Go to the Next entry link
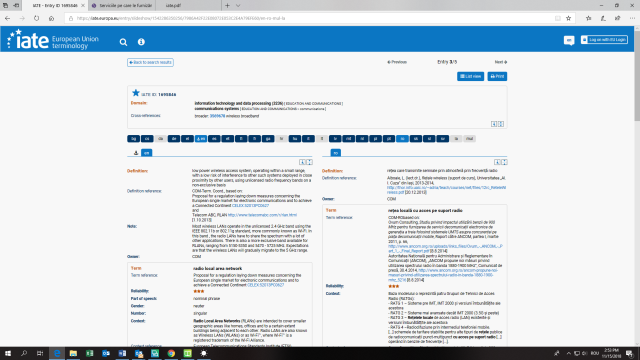The height and width of the screenshot is (360, 640). (500, 62)
